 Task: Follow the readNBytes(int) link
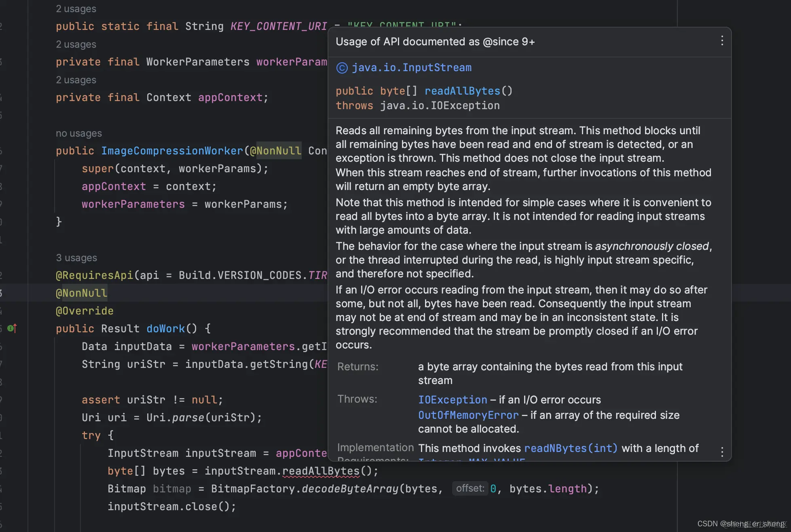coord(571,448)
